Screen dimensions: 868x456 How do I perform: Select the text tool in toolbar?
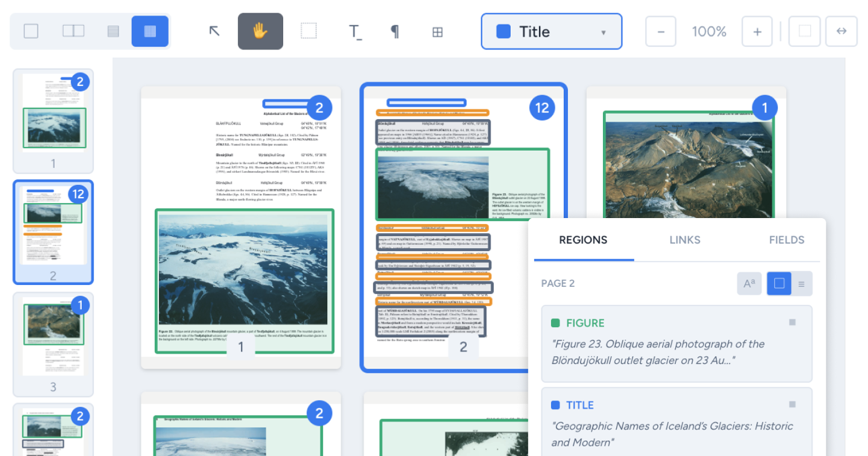[355, 31]
